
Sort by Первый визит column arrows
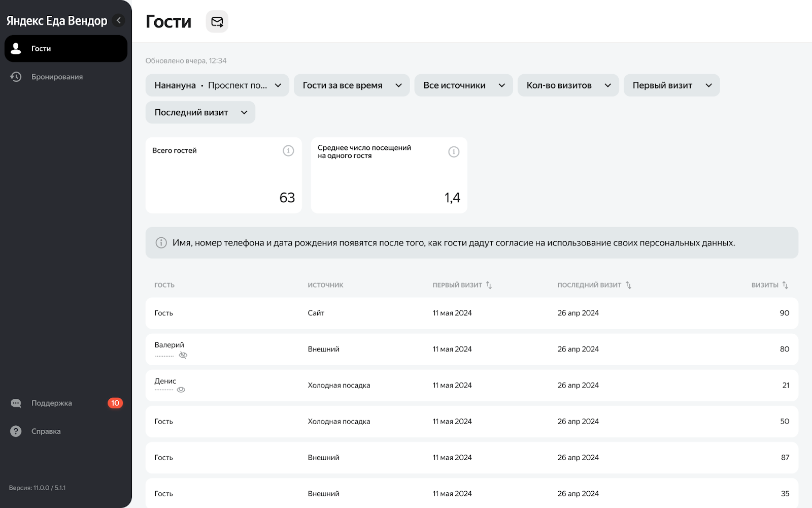point(489,285)
